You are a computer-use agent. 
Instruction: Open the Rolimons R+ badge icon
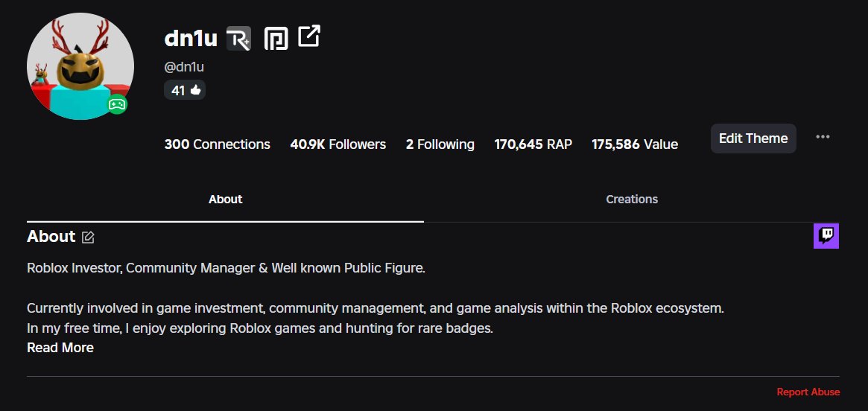[238, 38]
